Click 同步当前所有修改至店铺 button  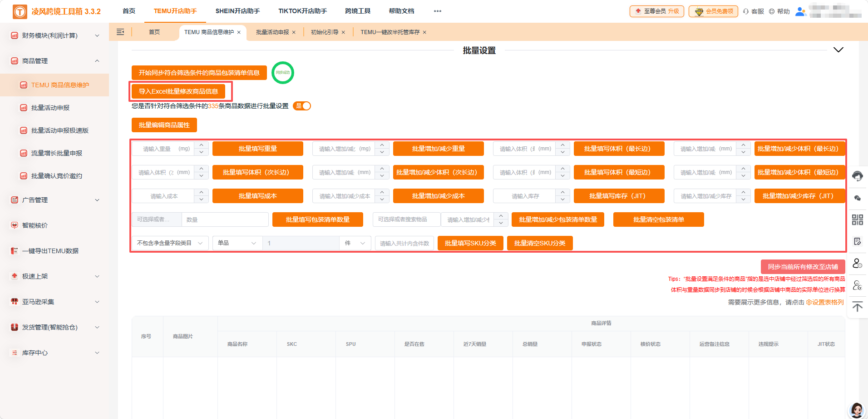[803, 267]
